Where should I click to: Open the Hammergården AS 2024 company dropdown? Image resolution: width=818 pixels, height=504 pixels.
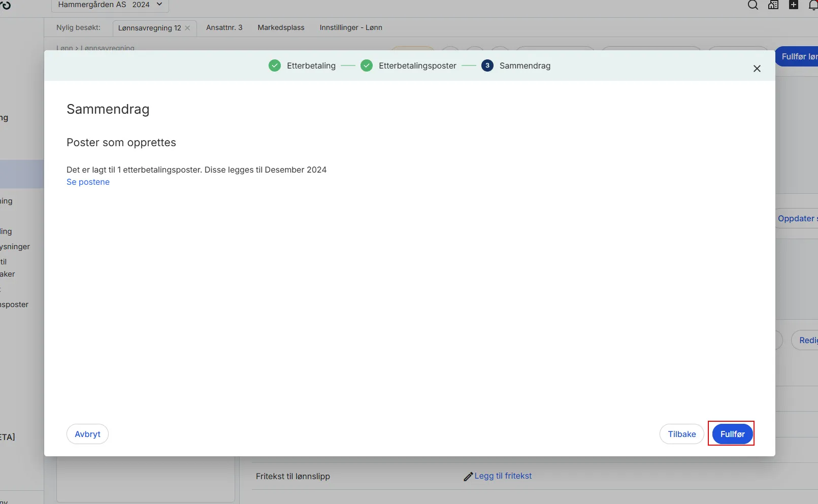pos(110,5)
